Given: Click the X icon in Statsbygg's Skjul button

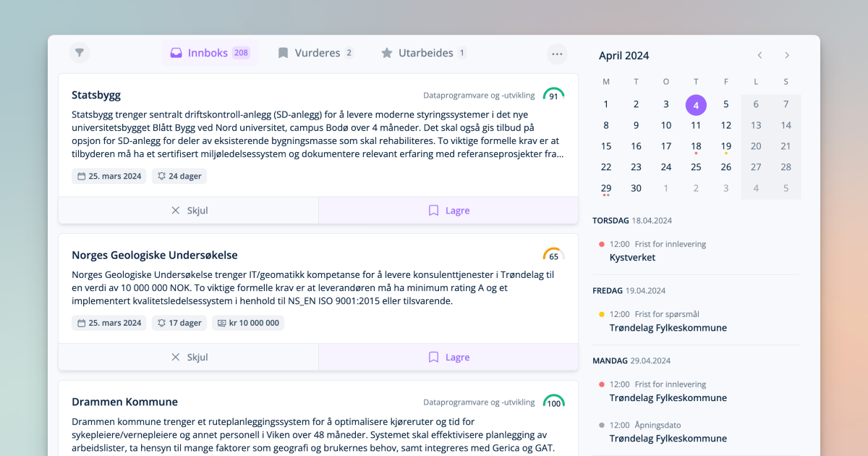Looking at the screenshot, I should (x=175, y=210).
